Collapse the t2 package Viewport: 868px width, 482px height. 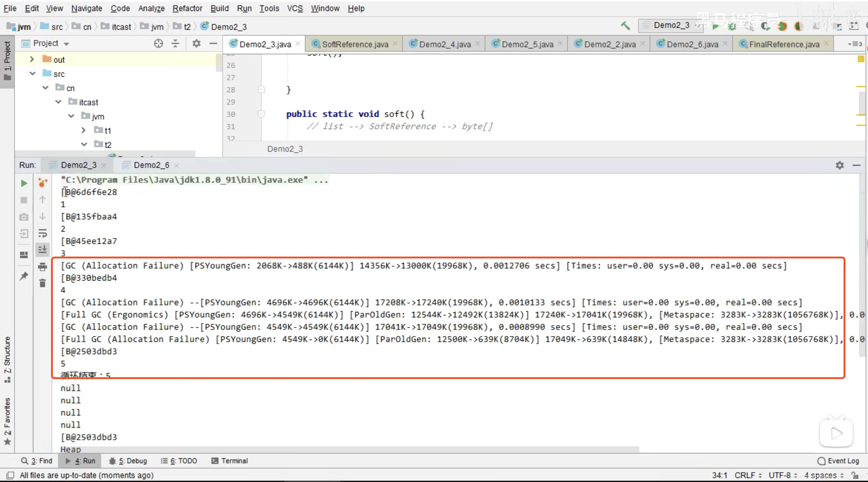pyautogui.click(x=84, y=144)
